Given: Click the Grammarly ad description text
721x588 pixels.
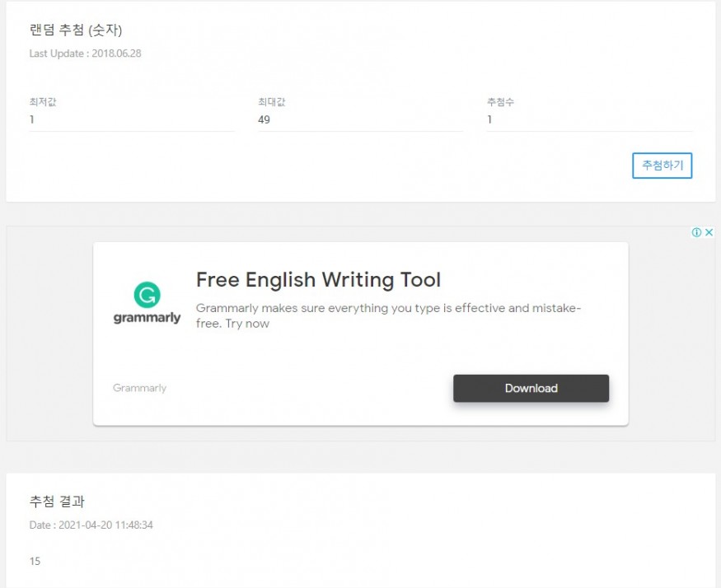Looking at the screenshot, I should click(388, 315).
